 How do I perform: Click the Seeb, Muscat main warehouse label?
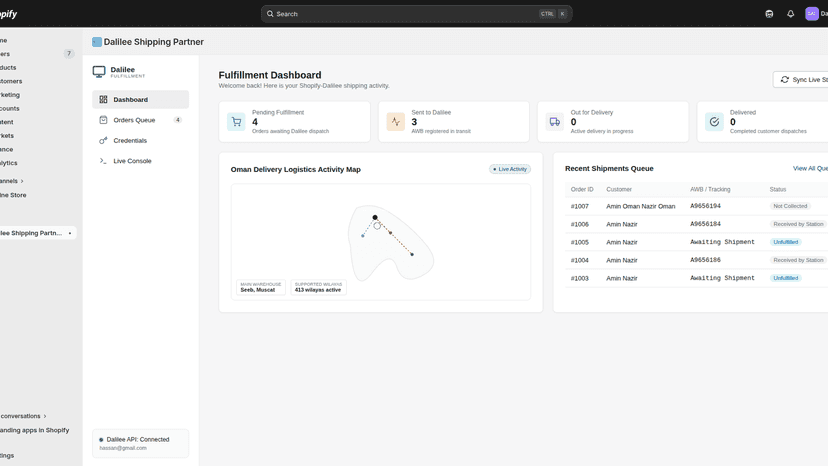261,287
